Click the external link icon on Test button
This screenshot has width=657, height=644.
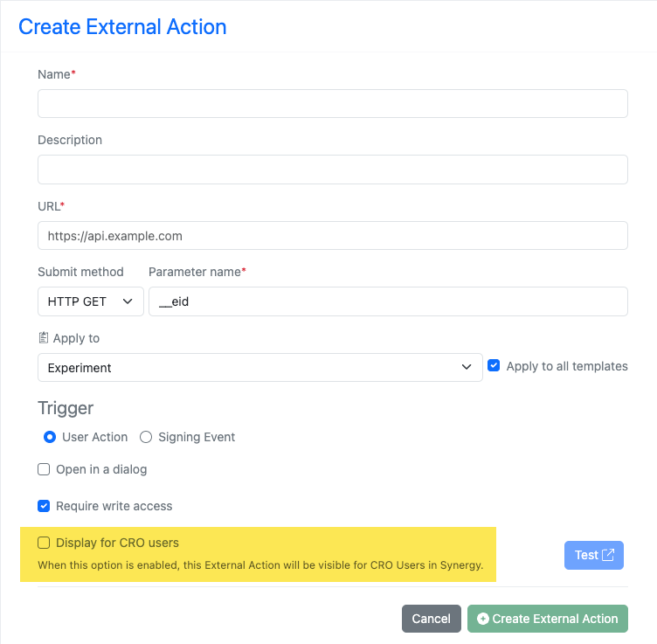608,555
